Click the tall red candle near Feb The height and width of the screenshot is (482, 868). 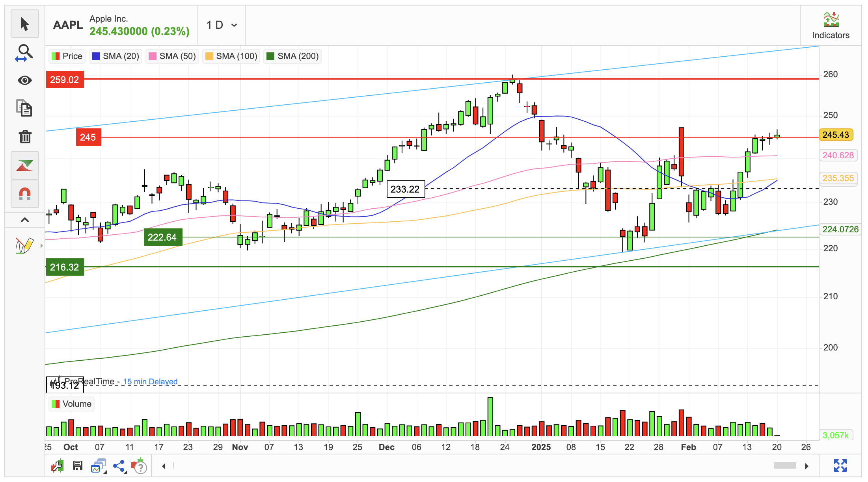(681, 152)
